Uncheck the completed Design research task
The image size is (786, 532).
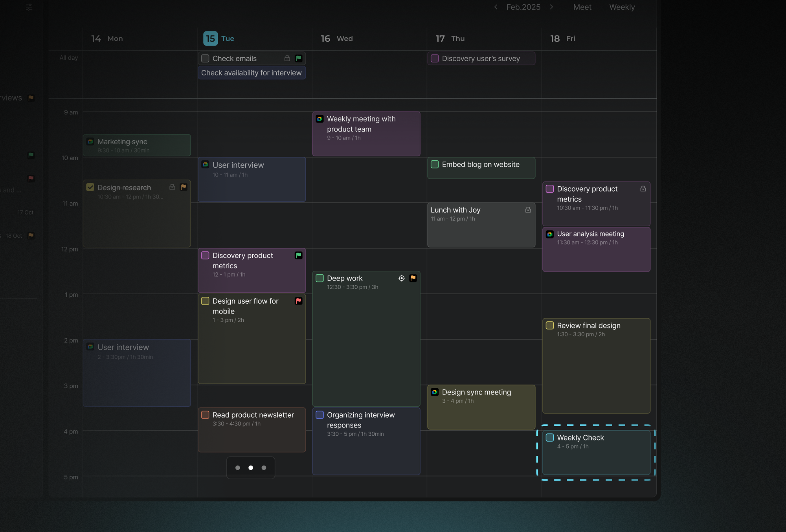point(90,187)
